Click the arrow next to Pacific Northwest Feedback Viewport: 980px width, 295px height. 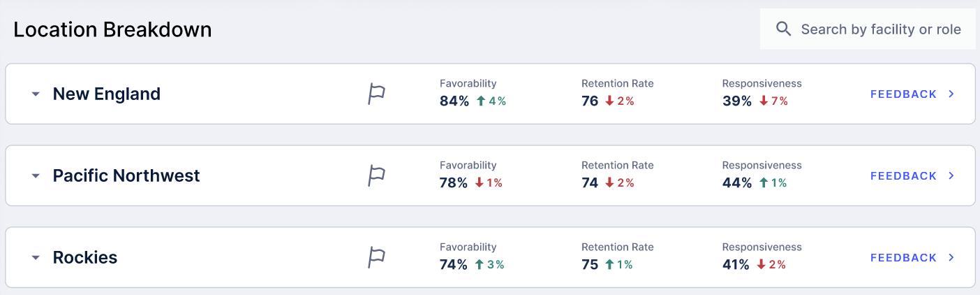[x=951, y=176]
